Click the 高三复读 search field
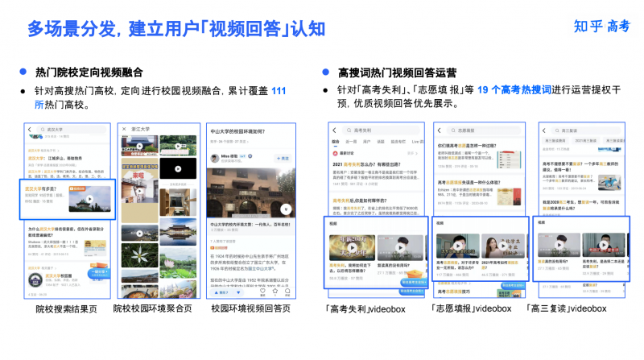Image resolution: width=644 pixels, height=360 pixels. tap(588, 130)
